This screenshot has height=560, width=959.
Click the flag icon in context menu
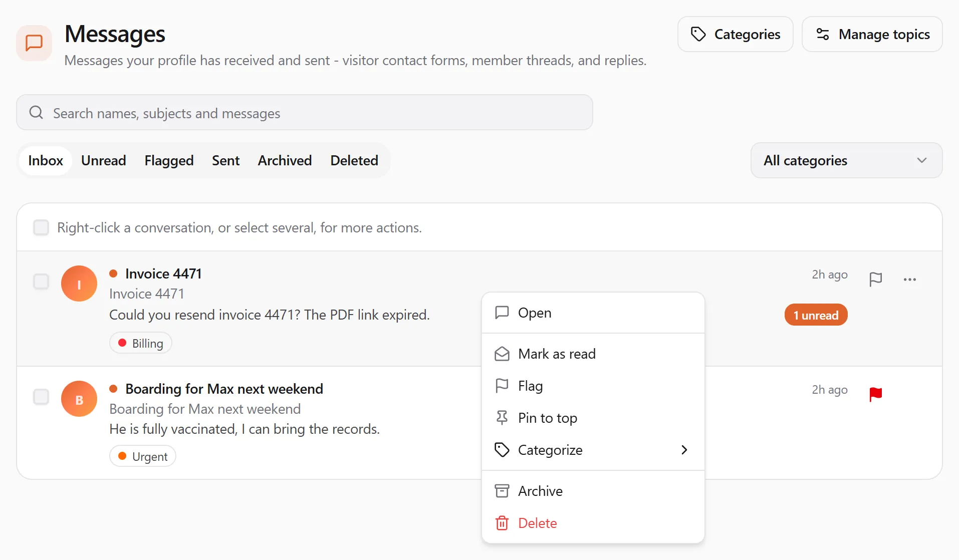click(x=502, y=386)
